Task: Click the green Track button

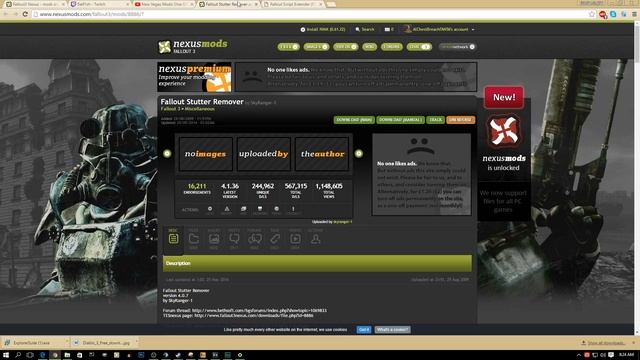Action: (x=436, y=120)
